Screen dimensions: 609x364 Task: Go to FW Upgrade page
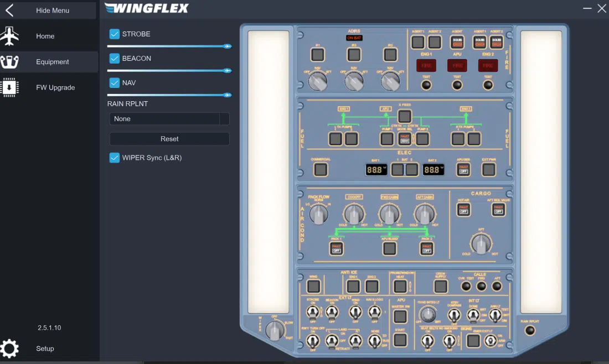55,87
